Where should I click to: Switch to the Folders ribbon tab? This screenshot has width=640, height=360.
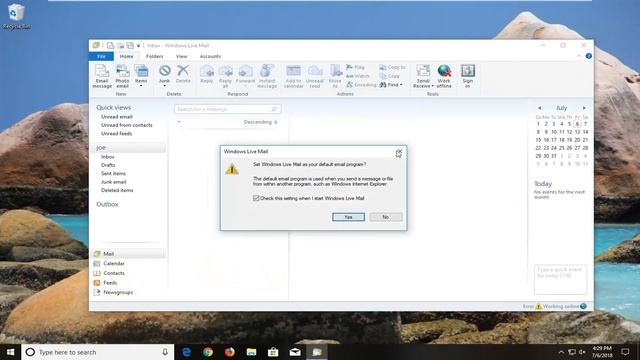coord(155,56)
